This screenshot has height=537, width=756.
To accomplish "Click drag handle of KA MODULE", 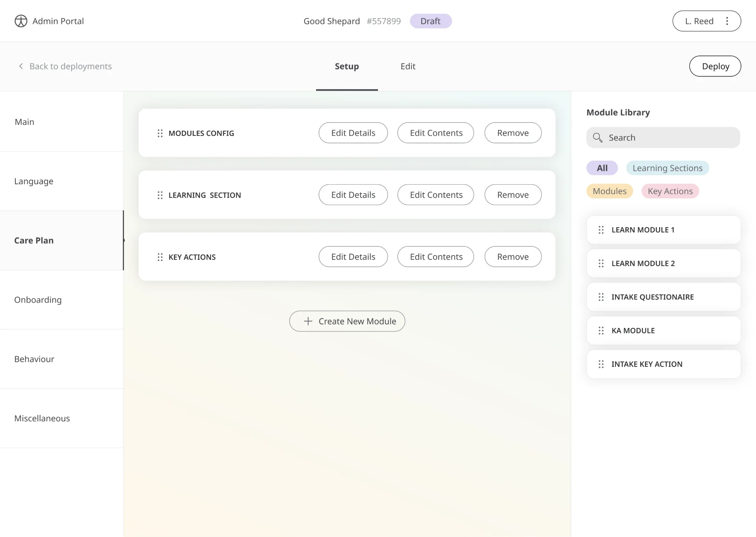I will pos(601,331).
